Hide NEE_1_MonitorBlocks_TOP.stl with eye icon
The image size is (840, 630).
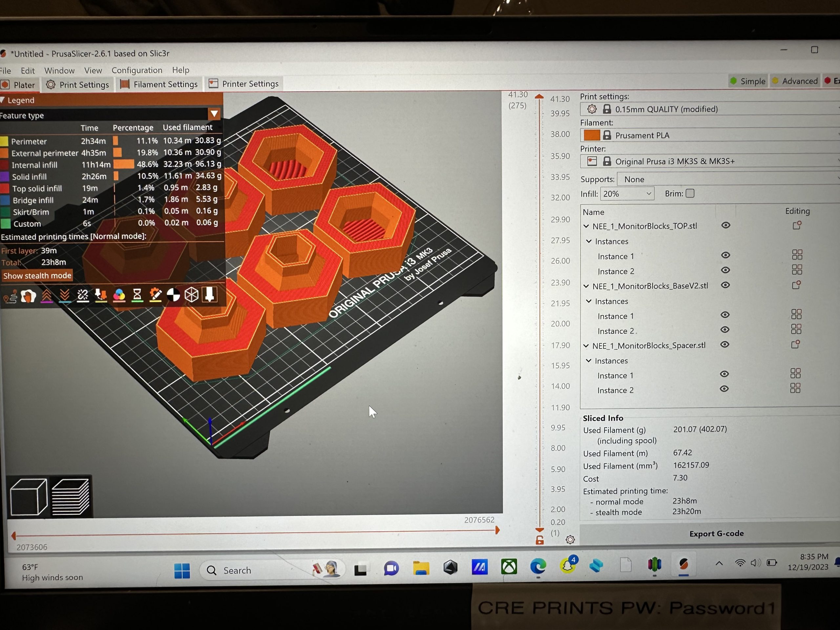[726, 225]
